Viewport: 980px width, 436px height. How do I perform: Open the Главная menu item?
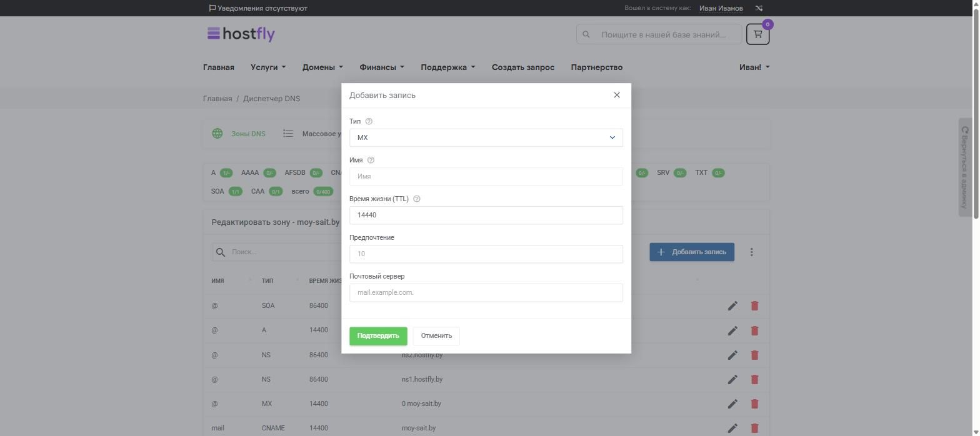219,67
